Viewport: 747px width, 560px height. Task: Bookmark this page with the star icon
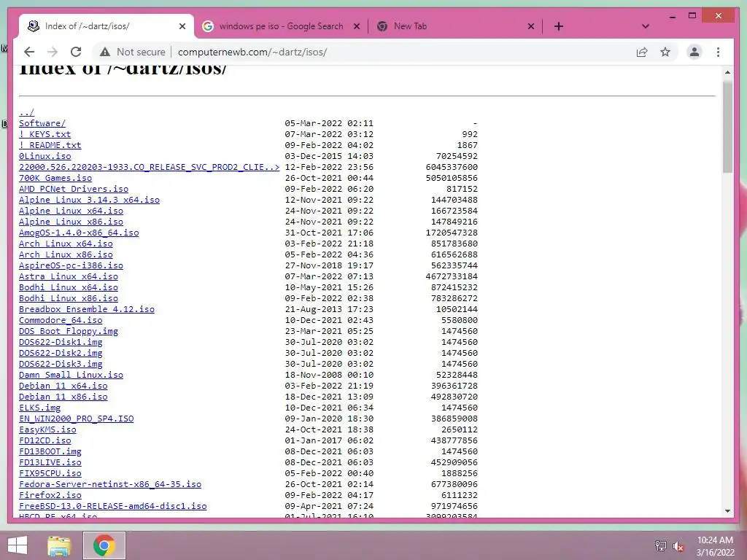point(665,52)
